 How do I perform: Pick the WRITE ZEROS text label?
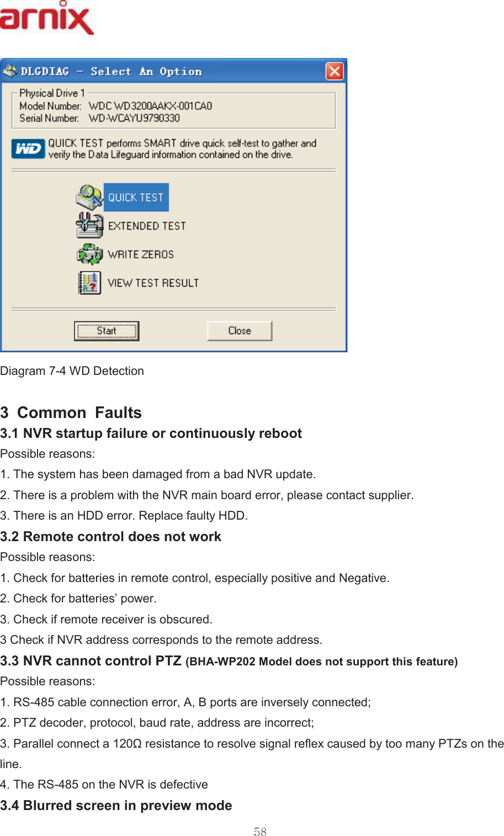tap(141, 255)
